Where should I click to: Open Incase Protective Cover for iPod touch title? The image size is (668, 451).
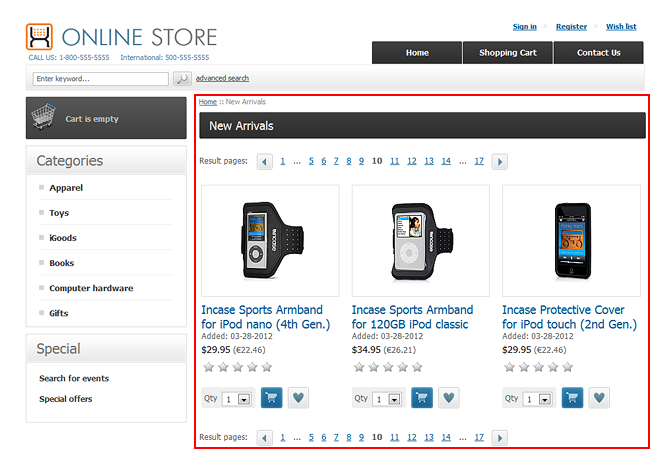tap(570, 317)
